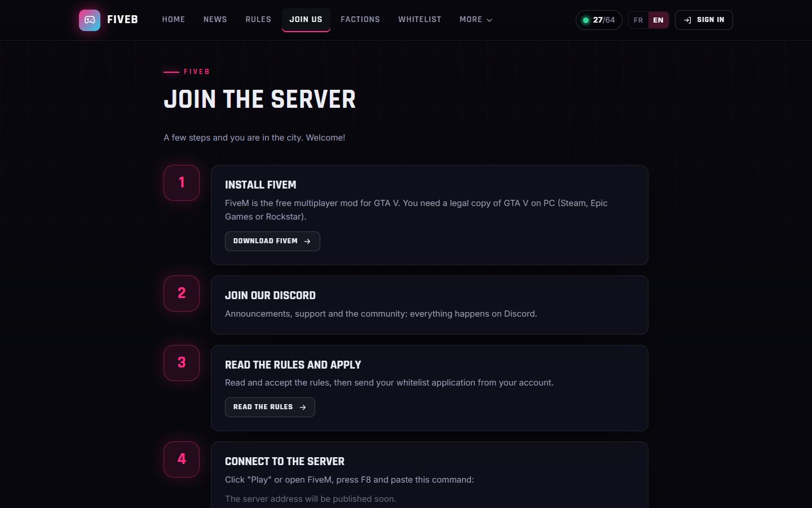Click the step number 3 badge
The image size is (812, 508).
(182, 363)
